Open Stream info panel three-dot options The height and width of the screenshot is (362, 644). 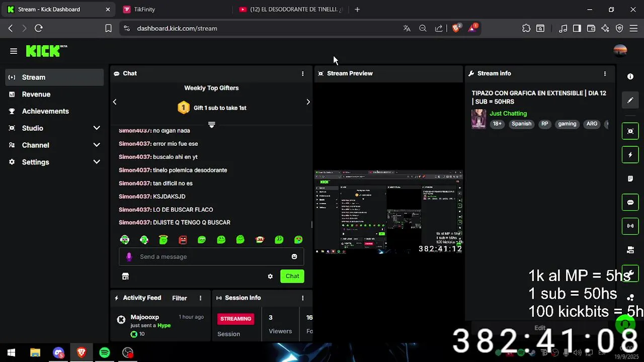[605, 73]
